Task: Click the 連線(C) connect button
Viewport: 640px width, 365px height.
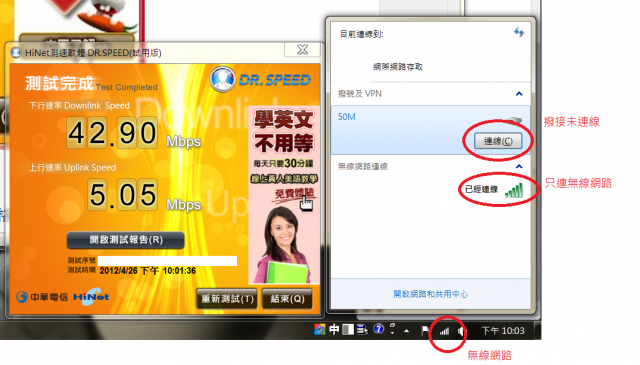Action: coord(498,141)
